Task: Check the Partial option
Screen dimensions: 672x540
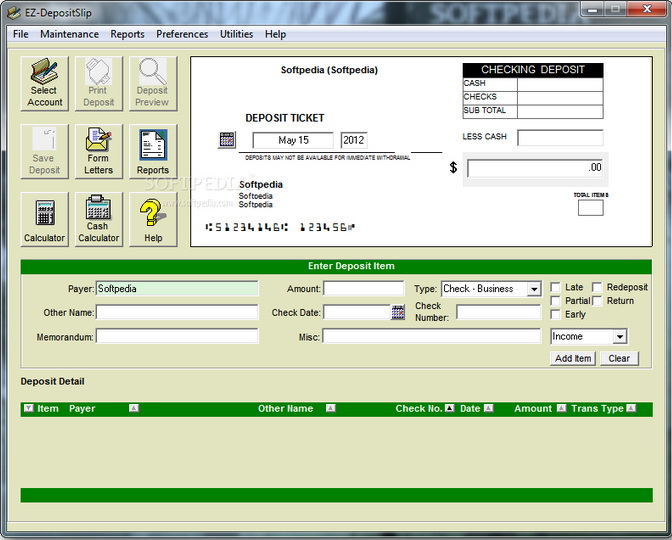Action: coord(555,301)
